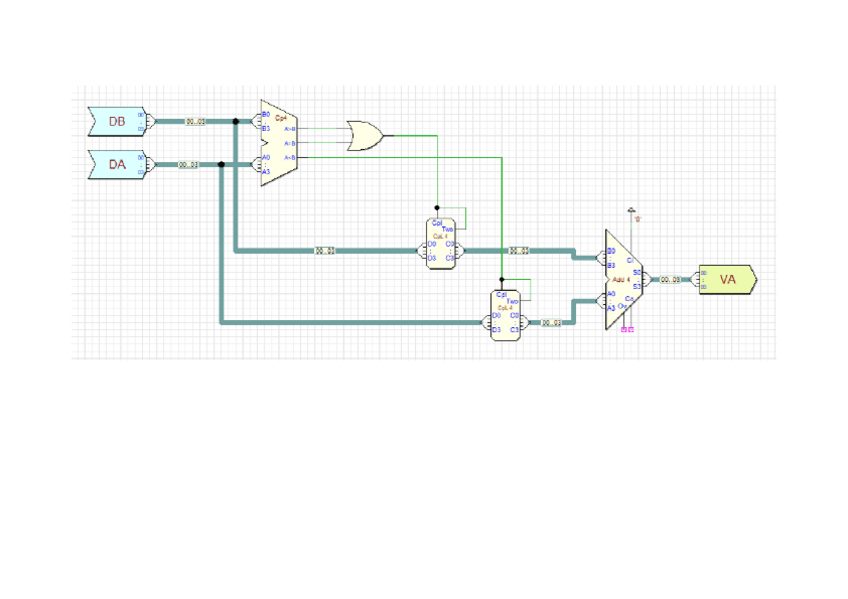The height and width of the screenshot is (599, 848).
Task: Click junction dot above lower Cpl block
Action: 501,280
